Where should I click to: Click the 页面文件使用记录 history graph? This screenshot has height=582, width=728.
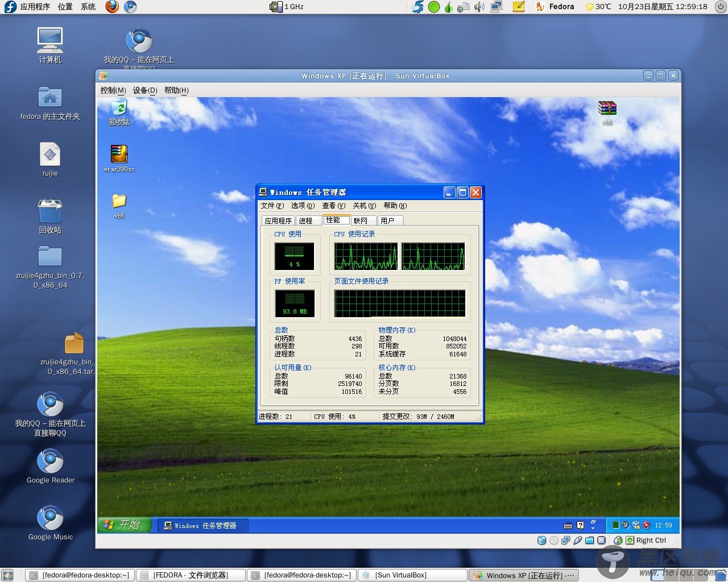pyautogui.click(x=400, y=304)
